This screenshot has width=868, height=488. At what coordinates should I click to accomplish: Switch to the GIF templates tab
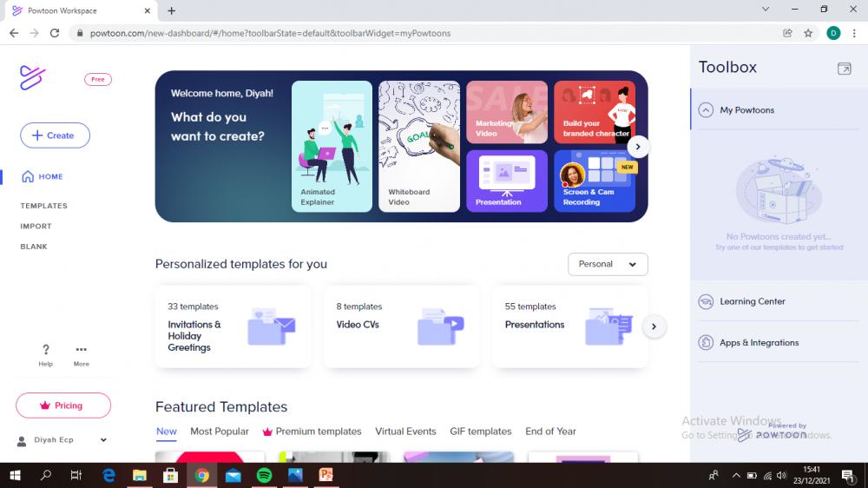481,432
